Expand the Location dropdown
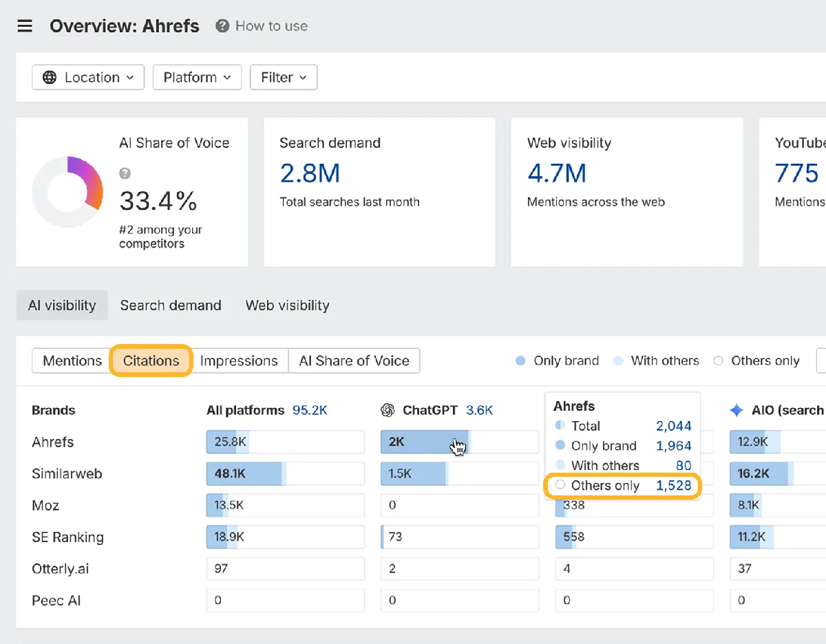Image resolution: width=826 pixels, height=644 pixels. (x=88, y=77)
